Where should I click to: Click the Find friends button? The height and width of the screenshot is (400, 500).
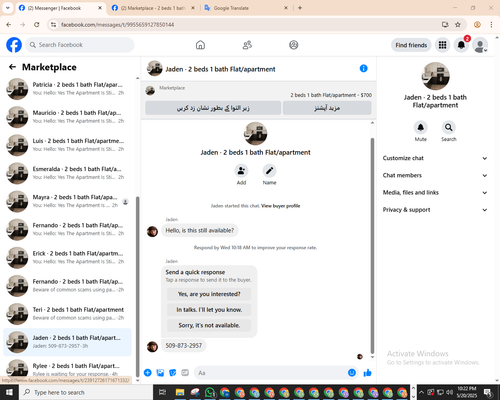[x=411, y=45]
